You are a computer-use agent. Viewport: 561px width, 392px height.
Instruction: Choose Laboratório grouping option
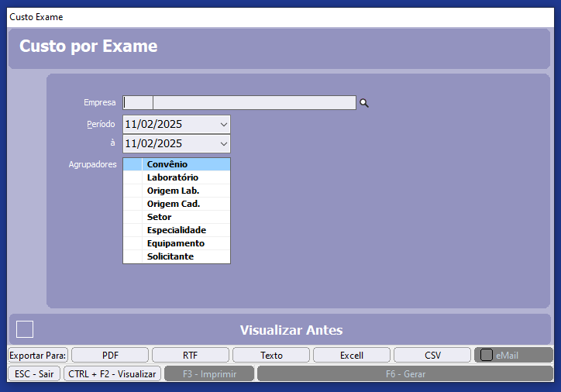tap(172, 177)
